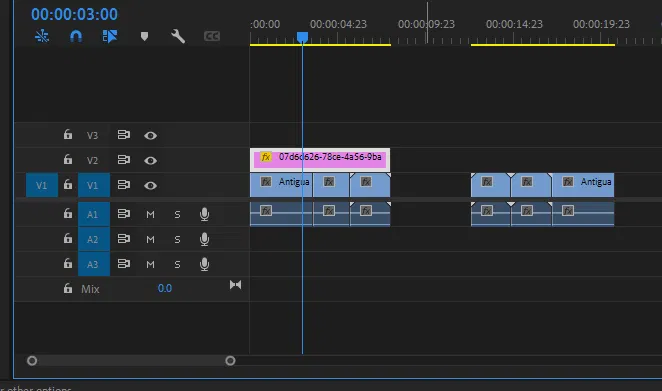Solo audio track A3
Viewport: 662px width, 391px height.
tap(177, 264)
